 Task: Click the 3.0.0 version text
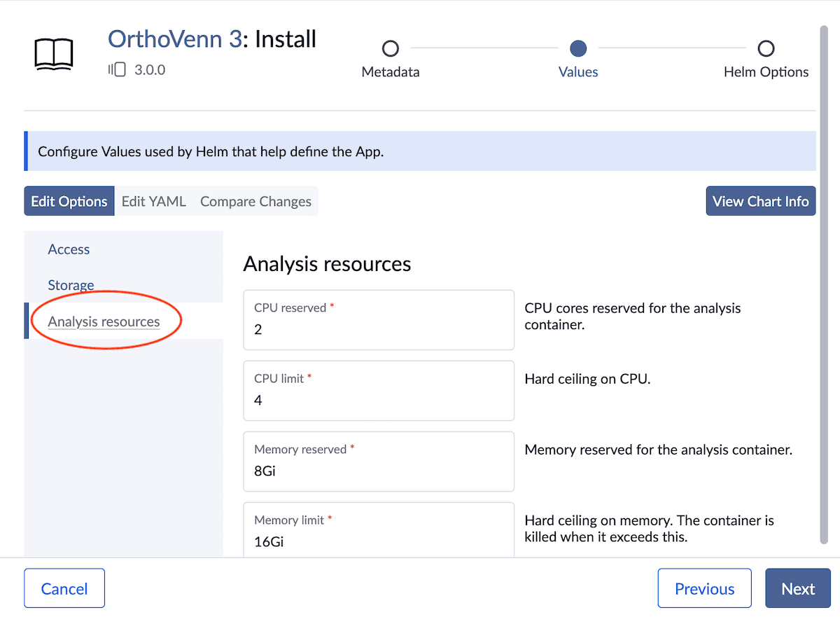(150, 69)
